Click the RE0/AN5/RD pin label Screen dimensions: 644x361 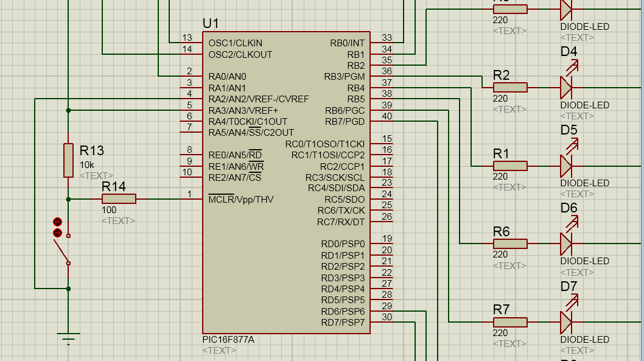pos(236,155)
